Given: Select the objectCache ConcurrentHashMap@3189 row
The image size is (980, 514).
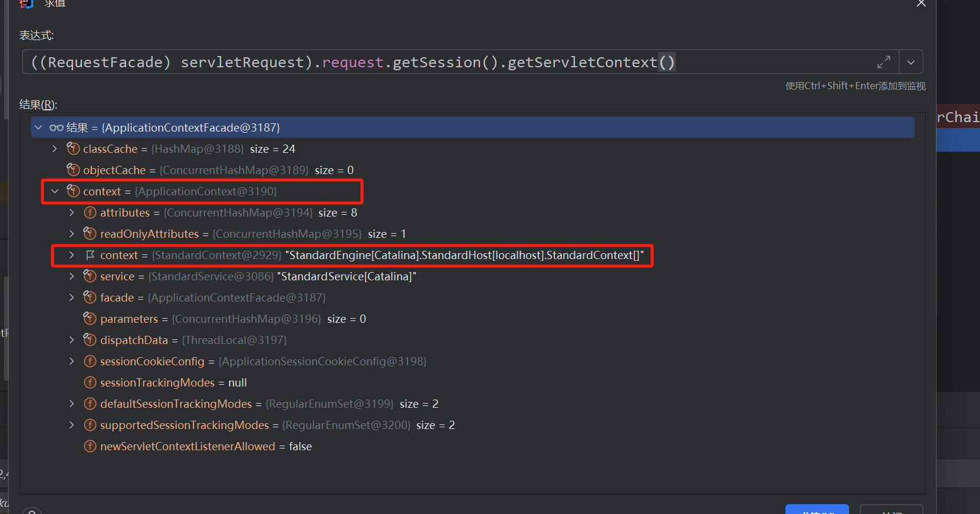Looking at the screenshot, I should pos(473,170).
